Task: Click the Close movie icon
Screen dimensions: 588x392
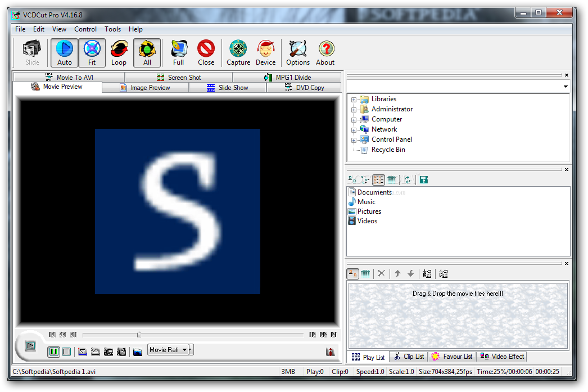Action: [206, 53]
